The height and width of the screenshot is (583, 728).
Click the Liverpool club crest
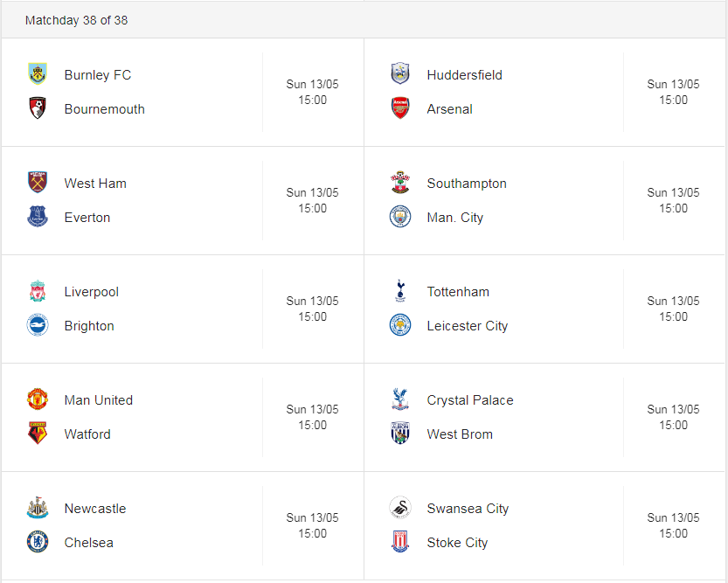(x=38, y=291)
